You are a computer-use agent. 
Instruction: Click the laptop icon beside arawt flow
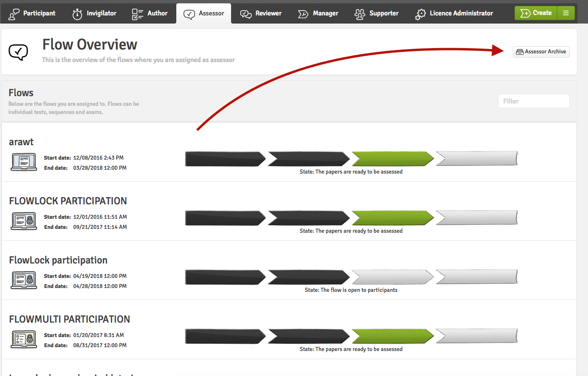coord(23,162)
